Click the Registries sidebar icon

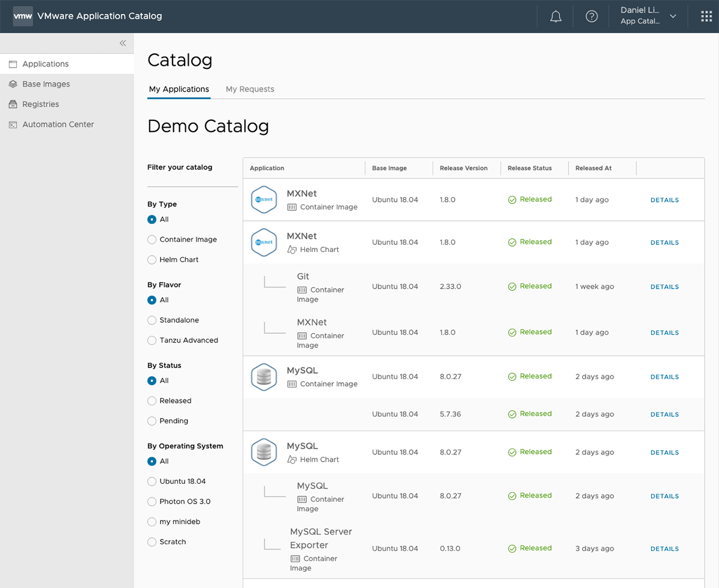coord(13,104)
